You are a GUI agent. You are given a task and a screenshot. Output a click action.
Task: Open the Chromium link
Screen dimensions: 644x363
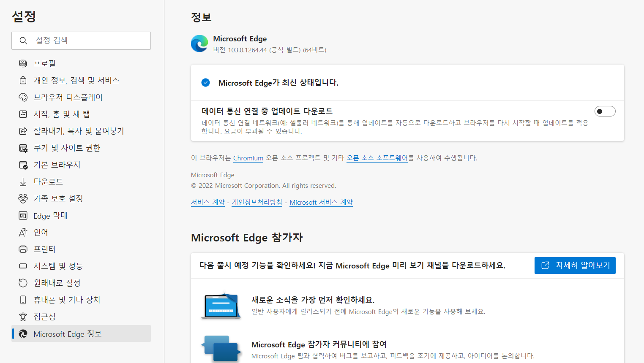248,158
